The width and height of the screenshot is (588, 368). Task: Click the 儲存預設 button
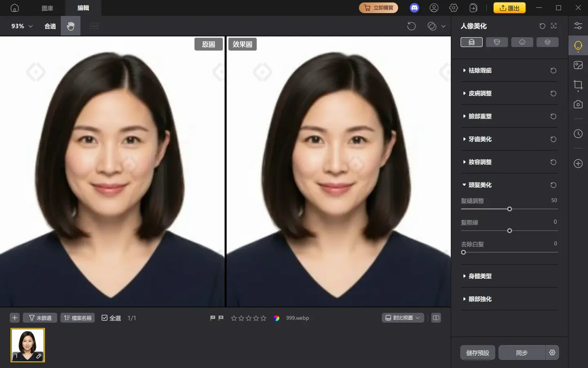477,352
